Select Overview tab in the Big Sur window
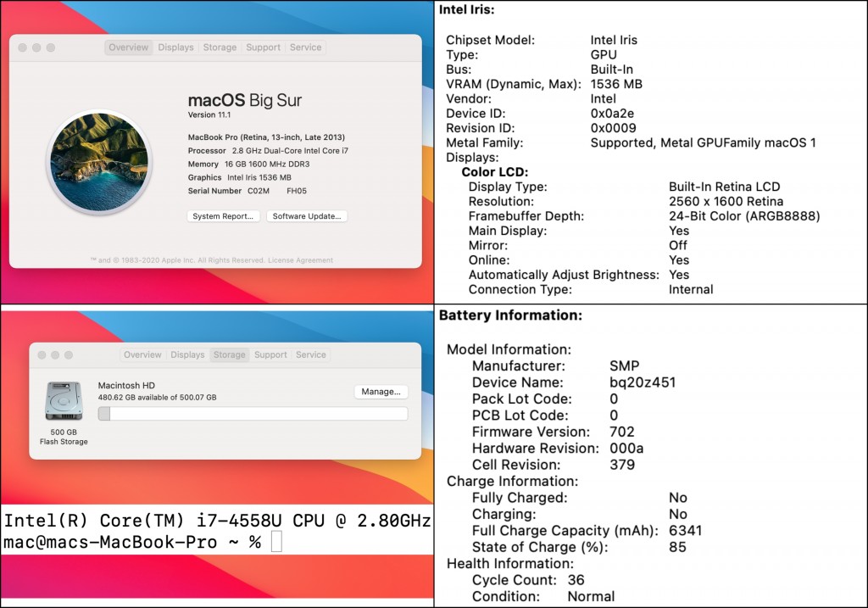This screenshot has height=608, width=868. pyautogui.click(x=129, y=47)
